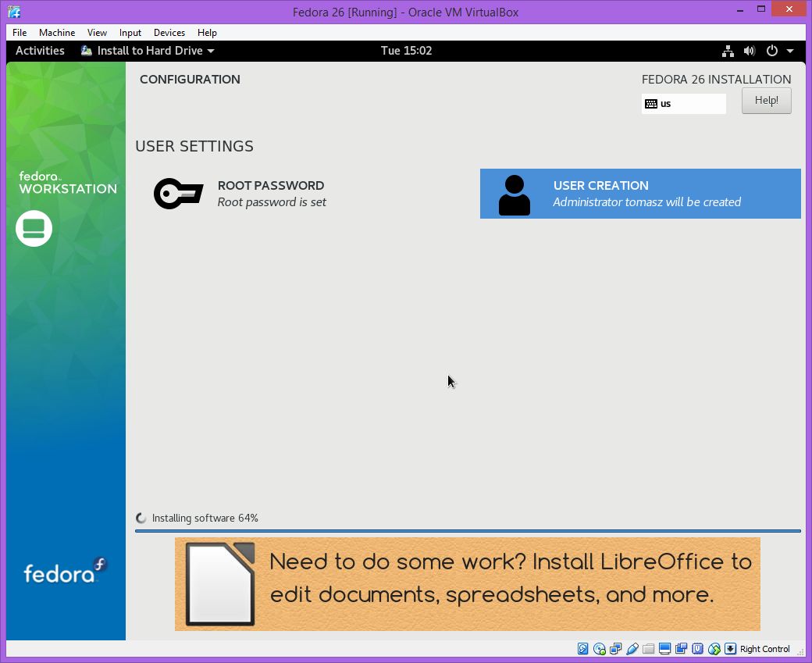Image resolution: width=812 pixels, height=663 pixels.
Task: Open GNOME Activities overview
Action: [40, 51]
